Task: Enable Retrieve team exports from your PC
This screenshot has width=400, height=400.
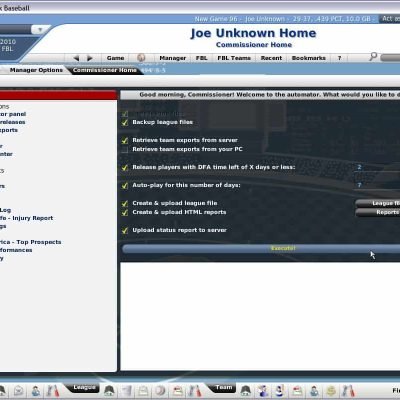Action: (x=125, y=149)
